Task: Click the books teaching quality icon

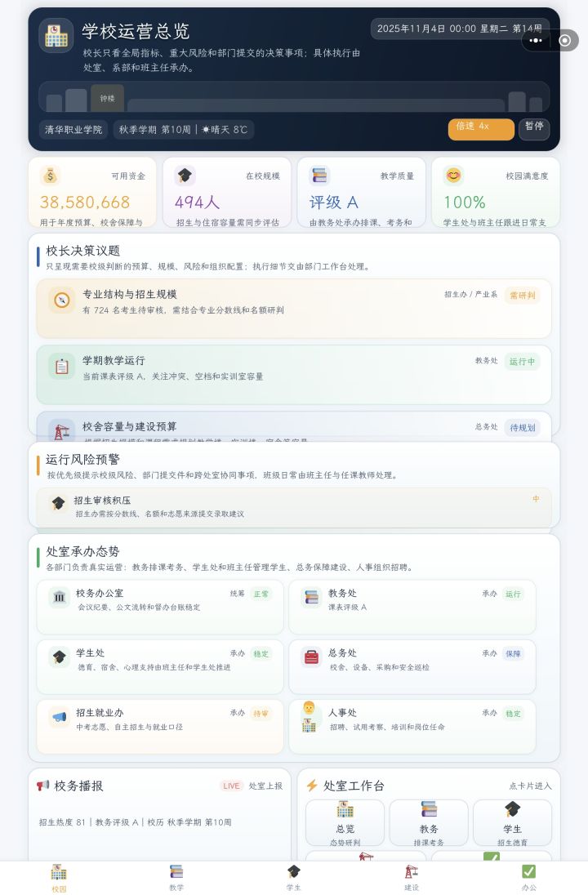Action: [x=319, y=176]
